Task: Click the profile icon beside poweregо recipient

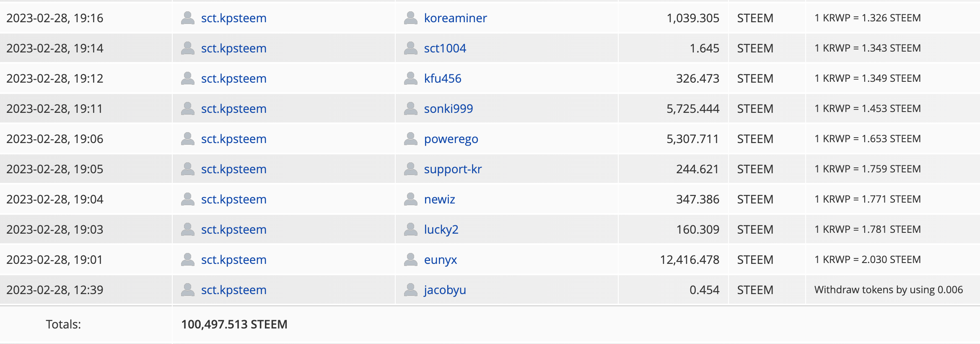Action: (410, 139)
